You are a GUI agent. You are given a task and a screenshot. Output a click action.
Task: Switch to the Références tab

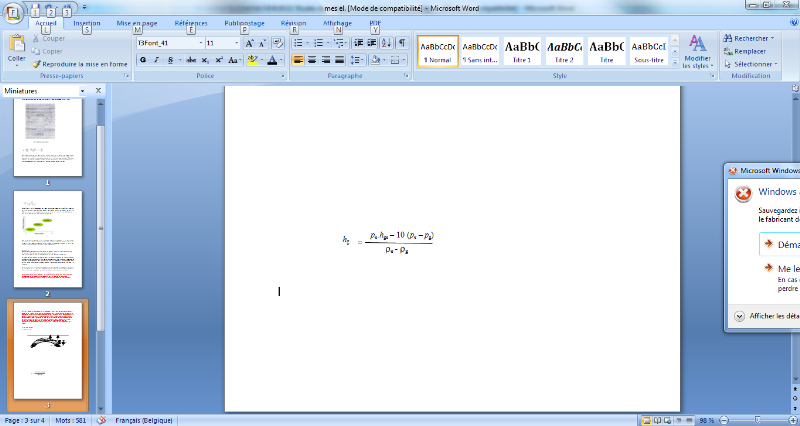point(191,21)
